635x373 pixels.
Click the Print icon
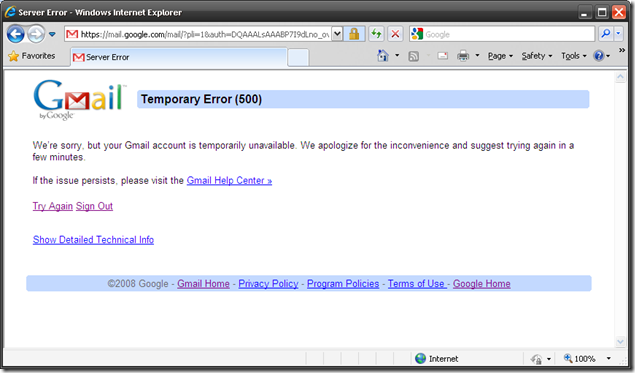point(463,56)
